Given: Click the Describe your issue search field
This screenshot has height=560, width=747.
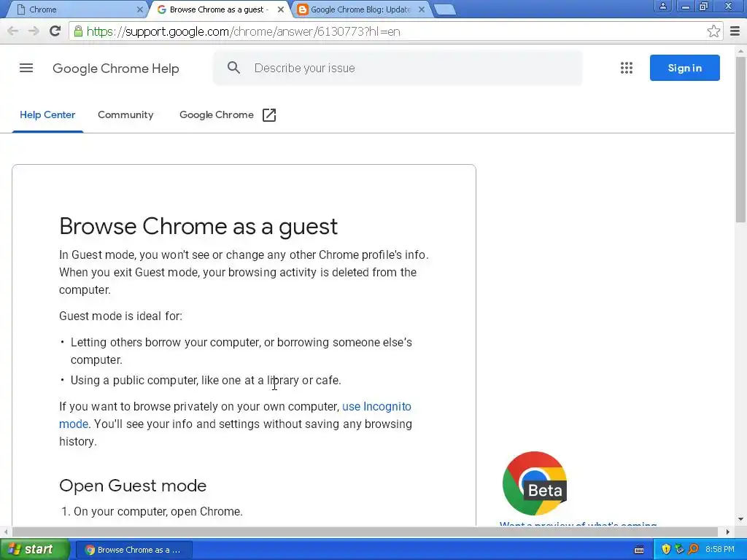Looking at the screenshot, I should (x=398, y=68).
